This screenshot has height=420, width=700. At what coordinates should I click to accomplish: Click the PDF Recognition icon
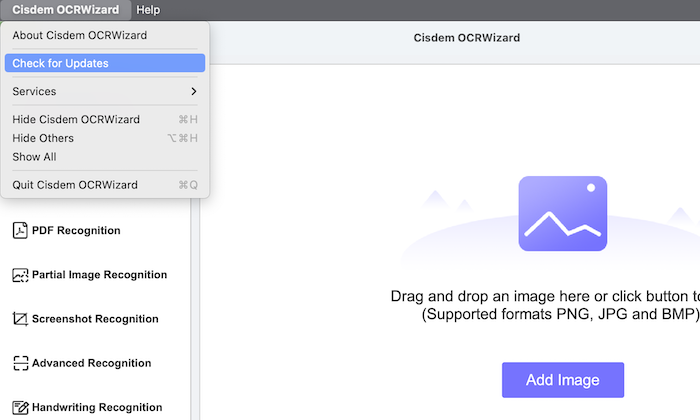pyautogui.click(x=20, y=231)
